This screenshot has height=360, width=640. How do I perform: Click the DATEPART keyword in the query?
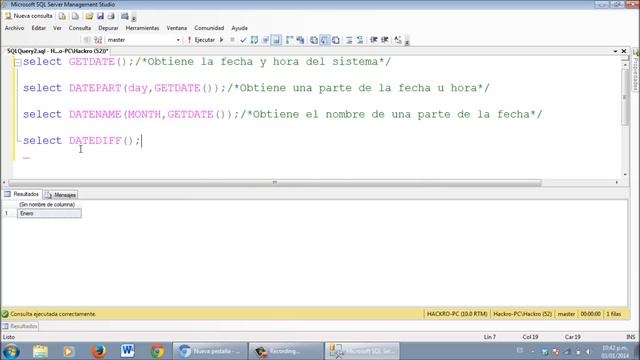pos(95,88)
